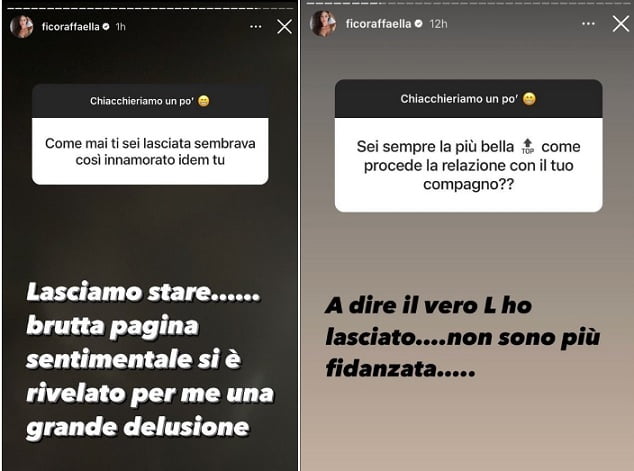Tap right 'Chiacchieriamo un po'' question header

tap(468, 99)
